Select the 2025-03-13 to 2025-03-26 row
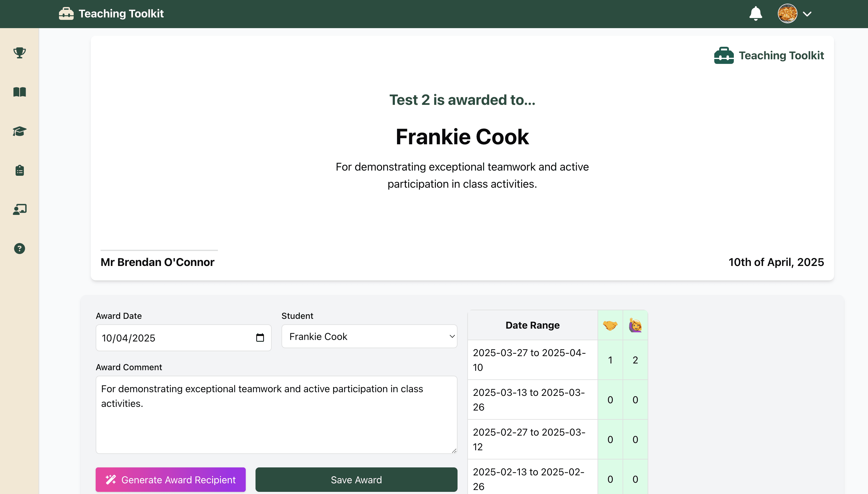 pos(557,400)
